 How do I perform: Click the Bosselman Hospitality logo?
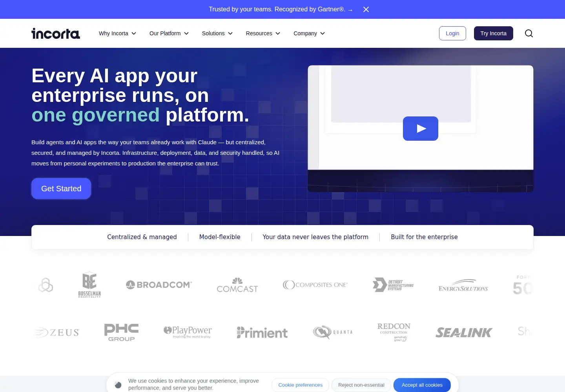[x=89, y=285]
